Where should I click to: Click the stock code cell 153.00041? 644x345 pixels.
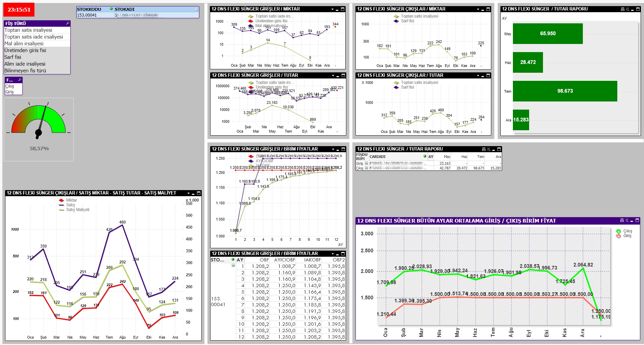point(87,15)
